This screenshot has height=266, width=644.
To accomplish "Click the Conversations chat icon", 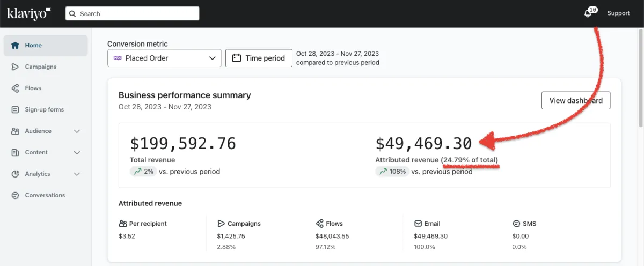I will click(15, 196).
